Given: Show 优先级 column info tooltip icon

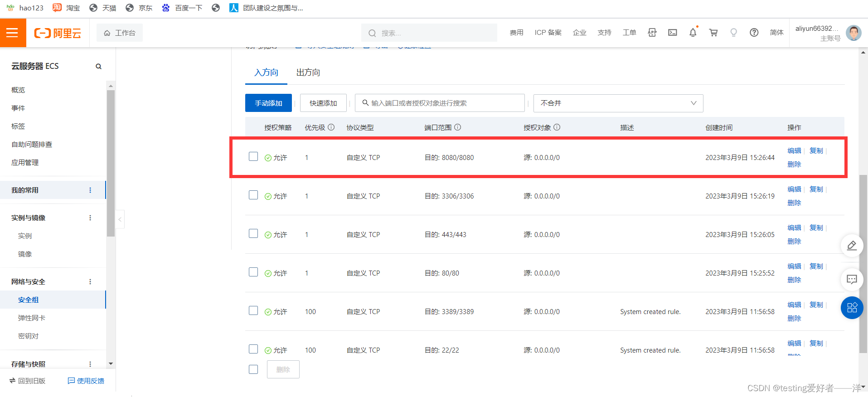Looking at the screenshot, I should click(331, 127).
